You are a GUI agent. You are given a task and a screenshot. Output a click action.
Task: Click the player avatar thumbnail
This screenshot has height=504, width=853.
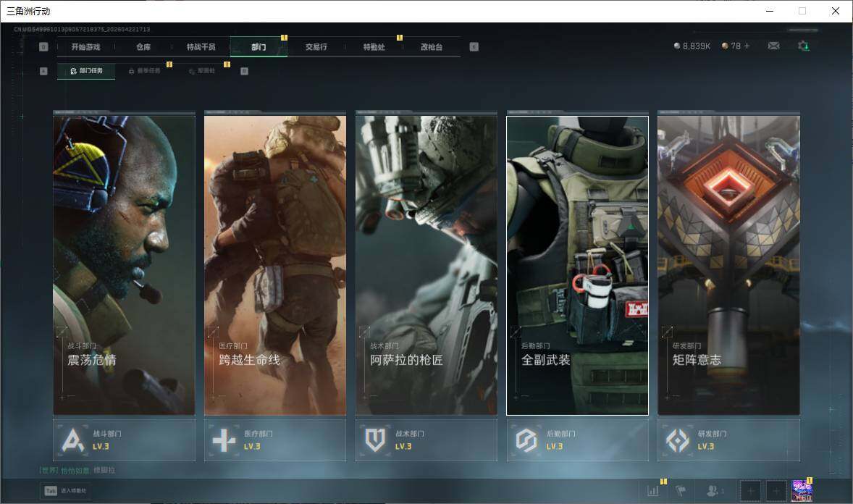[802, 491]
